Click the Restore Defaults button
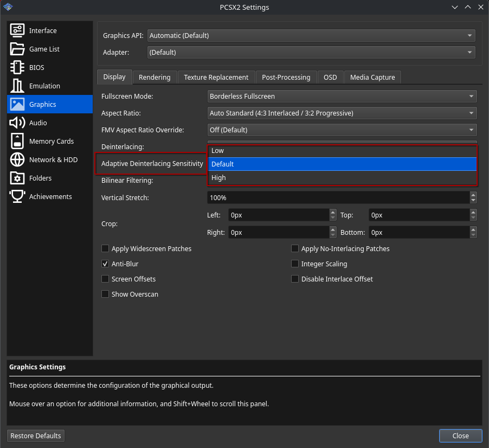Image resolution: width=489 pixels, height=448 pixels. coord(36,436)
